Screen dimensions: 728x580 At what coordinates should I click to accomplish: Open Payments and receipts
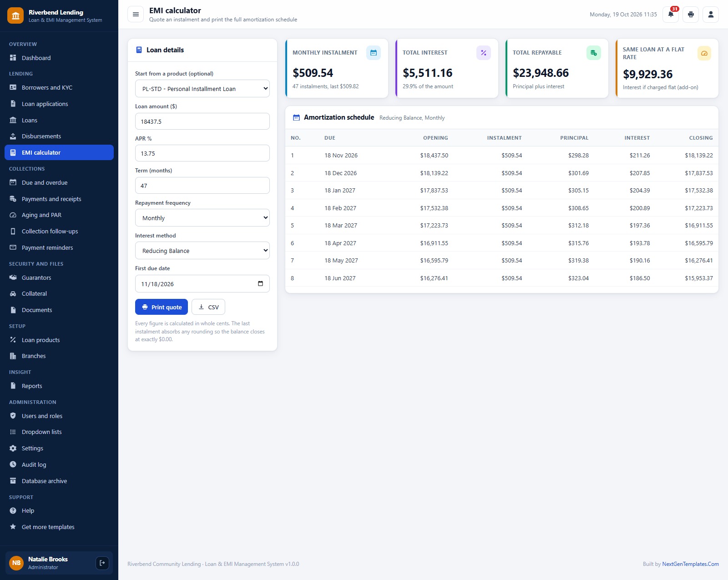click(59, 199)
